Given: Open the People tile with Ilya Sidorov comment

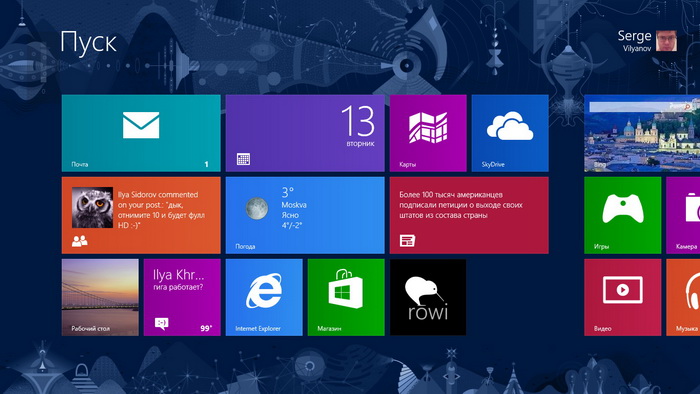Looking at the screenshot, I should click(141, 215).
